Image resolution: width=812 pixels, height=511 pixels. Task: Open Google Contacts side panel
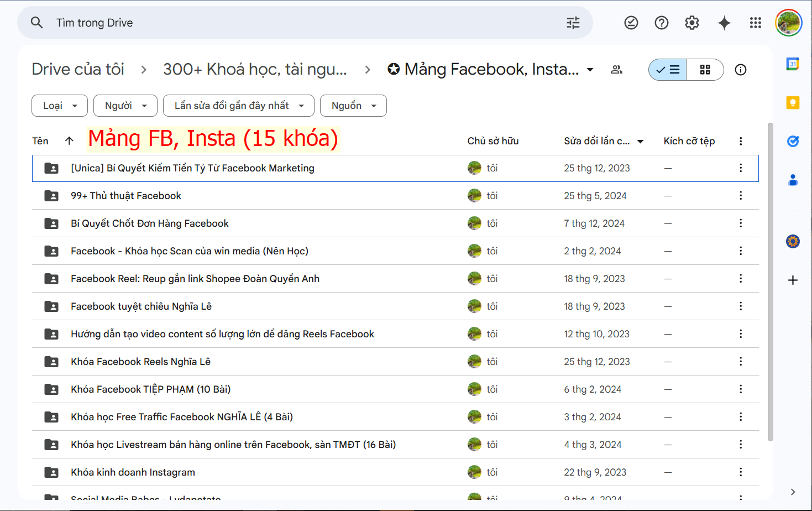pos(793,180)
